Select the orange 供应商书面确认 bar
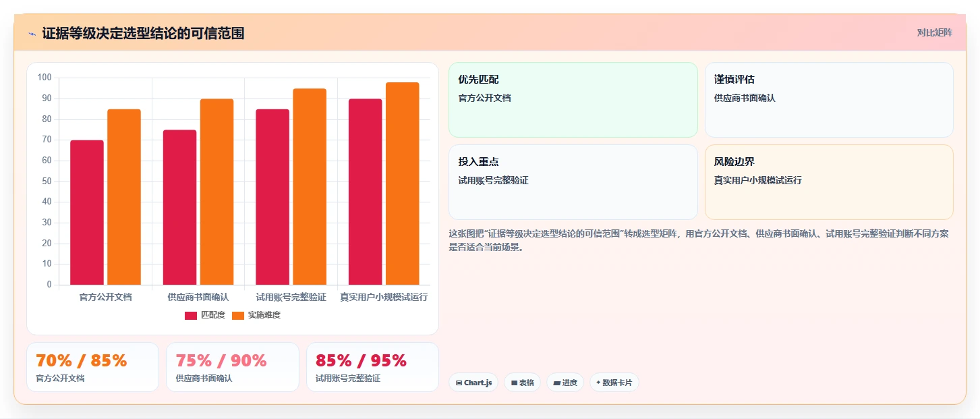This screenshot has width=980, height=419. [x=217, y=192]
